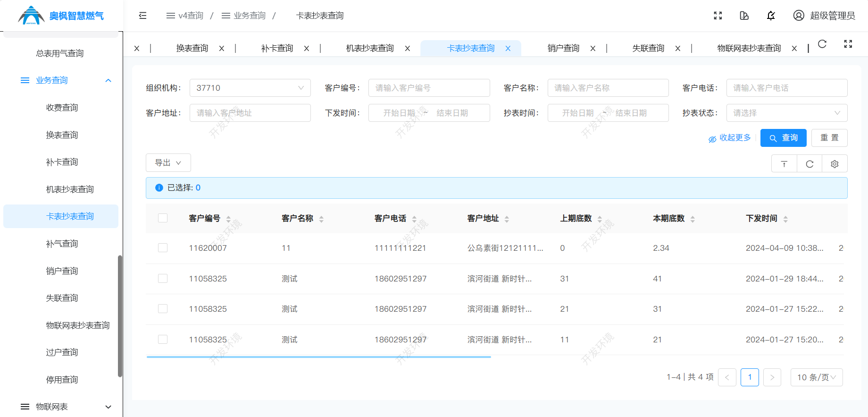This screenshot has height=417, width=868.
Task: Reload table data icon
Action: 810,164
